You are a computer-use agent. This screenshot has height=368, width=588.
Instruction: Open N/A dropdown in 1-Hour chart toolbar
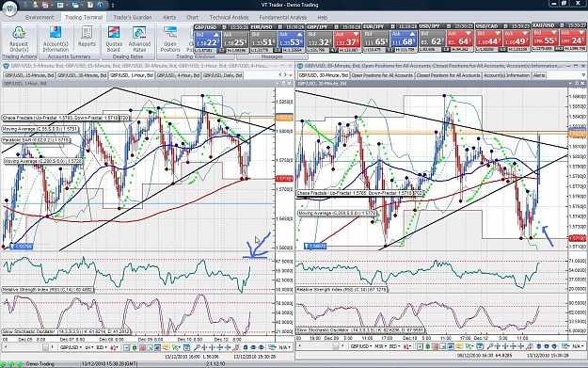[285, 347]
